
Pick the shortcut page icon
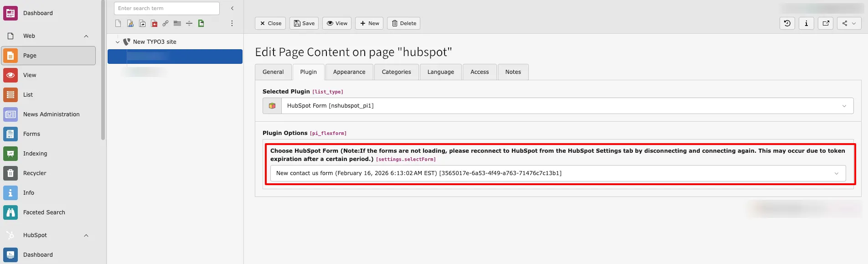[142, 23]
